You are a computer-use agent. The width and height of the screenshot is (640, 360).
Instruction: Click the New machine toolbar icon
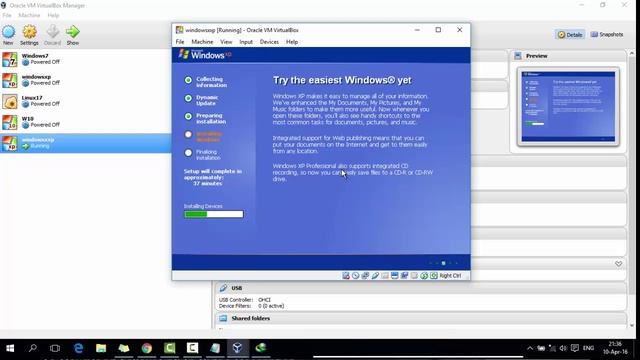pos(9,32)
